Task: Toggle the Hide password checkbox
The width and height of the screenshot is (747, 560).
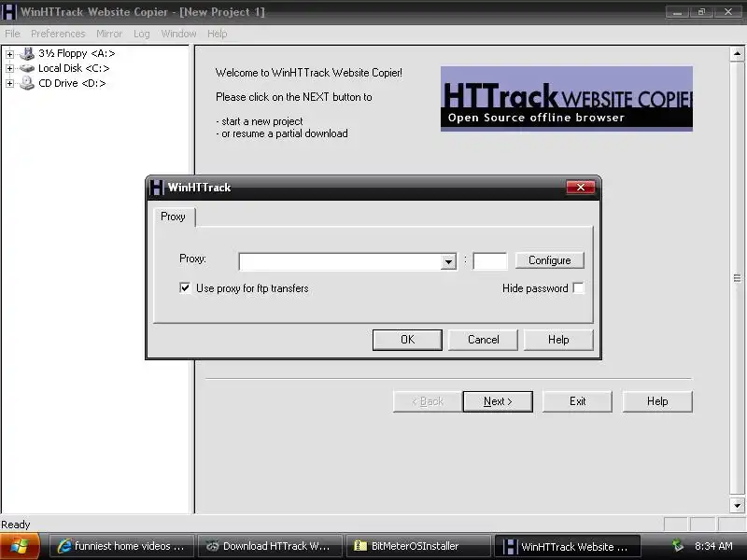Action: (578, 288)
